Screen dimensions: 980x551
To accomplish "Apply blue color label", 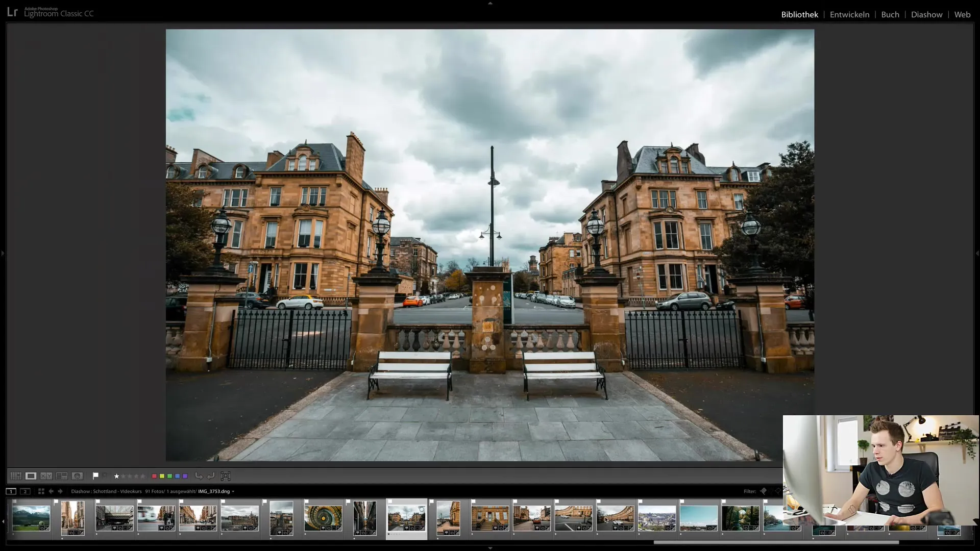I will coord(177,476).
